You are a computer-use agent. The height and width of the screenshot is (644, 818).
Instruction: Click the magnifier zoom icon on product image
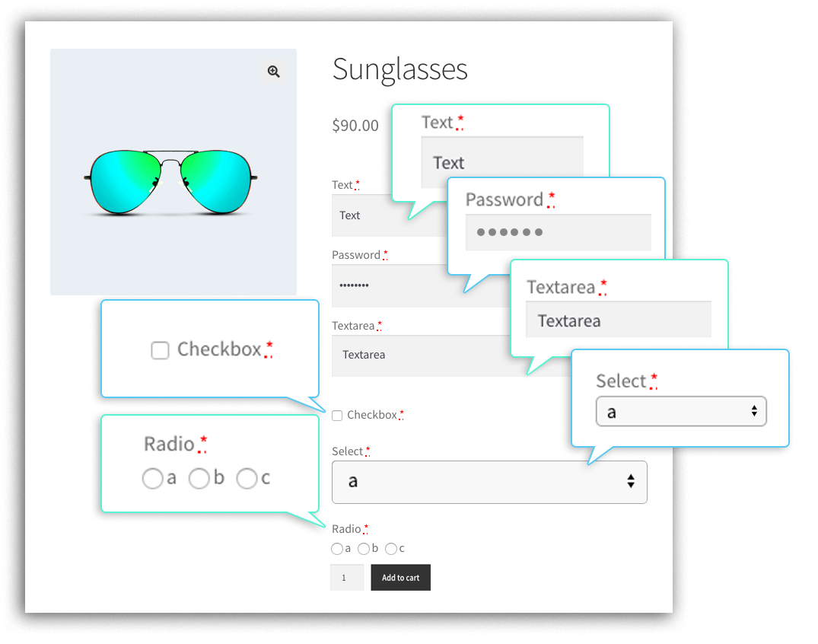point(273,72)
